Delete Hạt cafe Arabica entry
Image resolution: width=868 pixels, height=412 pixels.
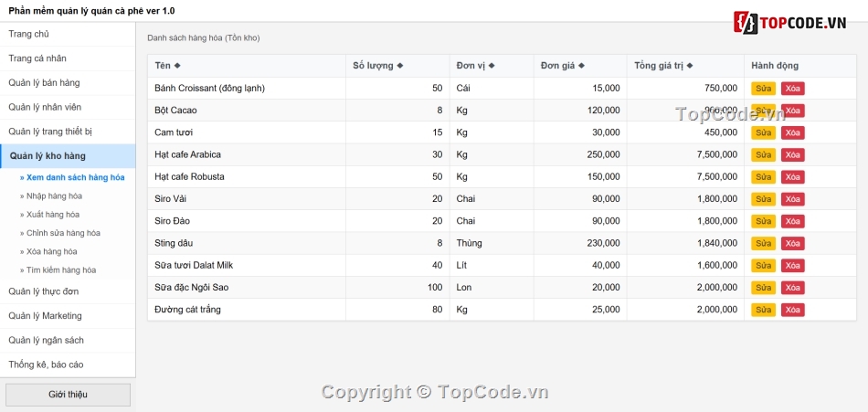(x=793, y=155)
